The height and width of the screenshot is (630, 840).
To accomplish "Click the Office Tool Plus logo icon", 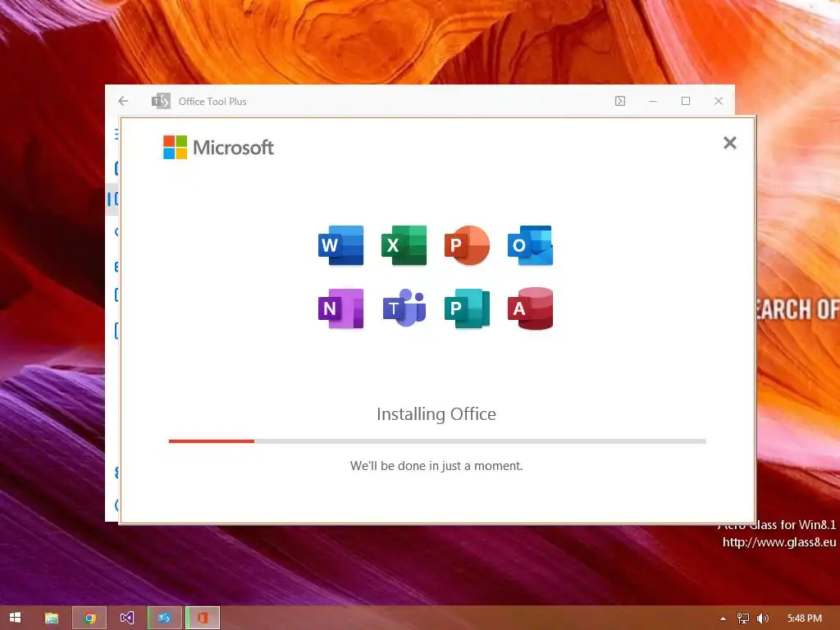I will (x=161, y=101).
